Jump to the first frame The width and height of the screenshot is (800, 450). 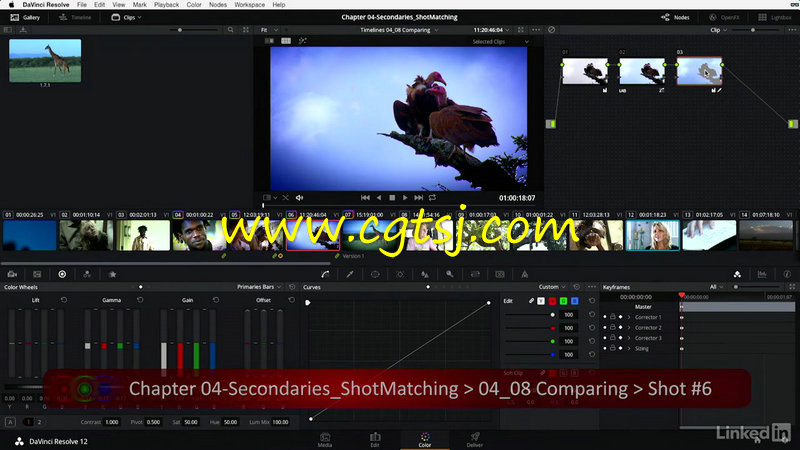click(x=365, y=197)
